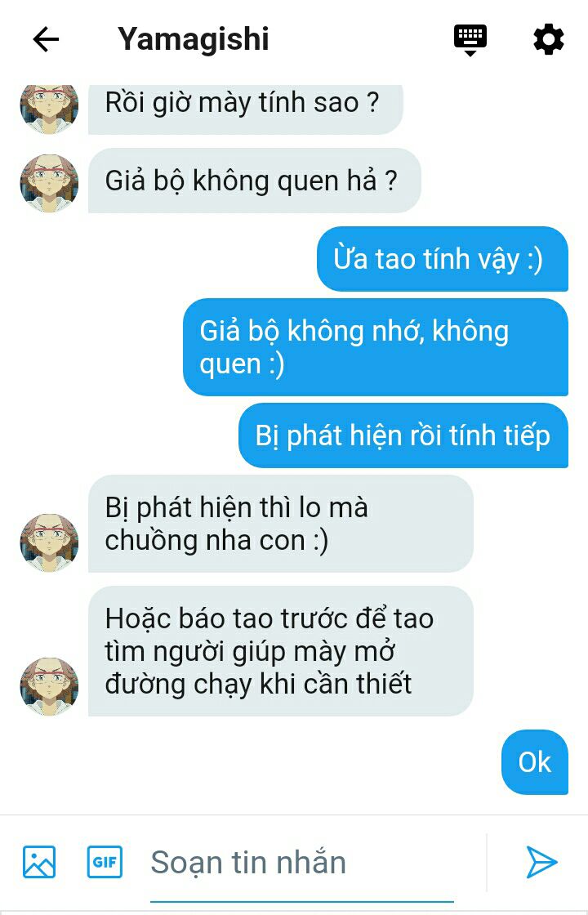Select "Giả bộ không quen hả ?" bubble
The image size is (588, 915).
click(x=254, y=181)
